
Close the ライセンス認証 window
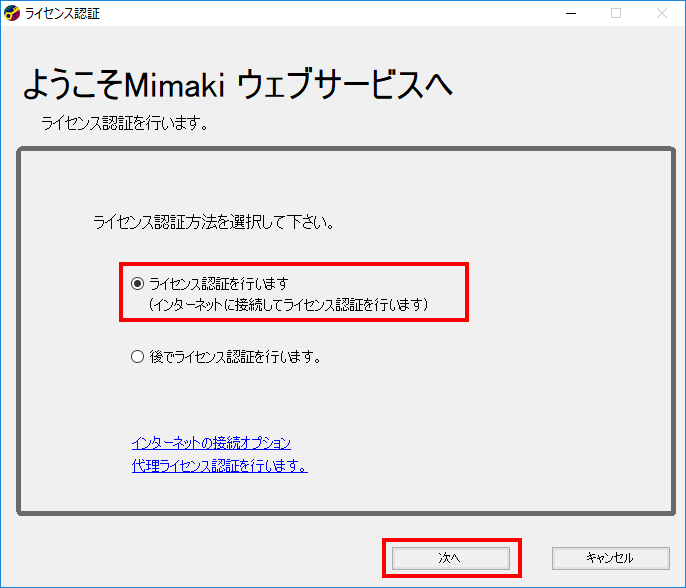(x=662, y=13)
